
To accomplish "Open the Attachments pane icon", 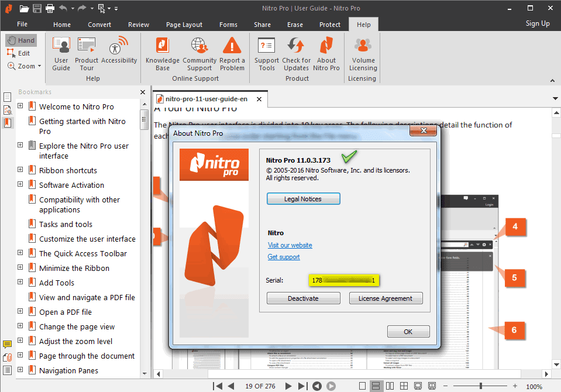I will pos(7,357).
